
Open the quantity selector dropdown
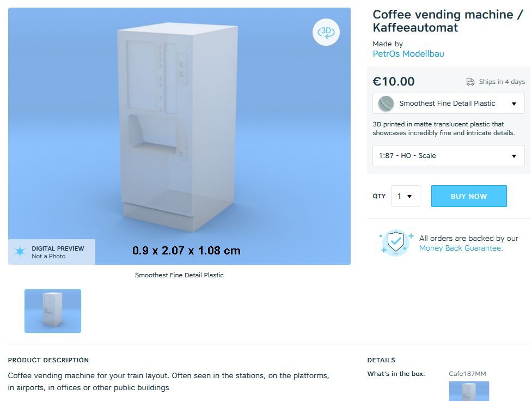tap(406, 196)
